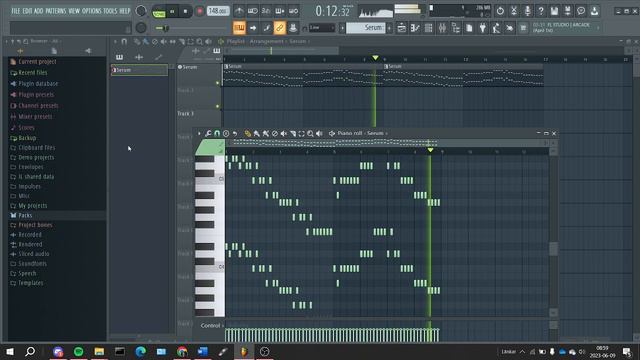Click the Serum pattern selector

(x=366, y=28)
